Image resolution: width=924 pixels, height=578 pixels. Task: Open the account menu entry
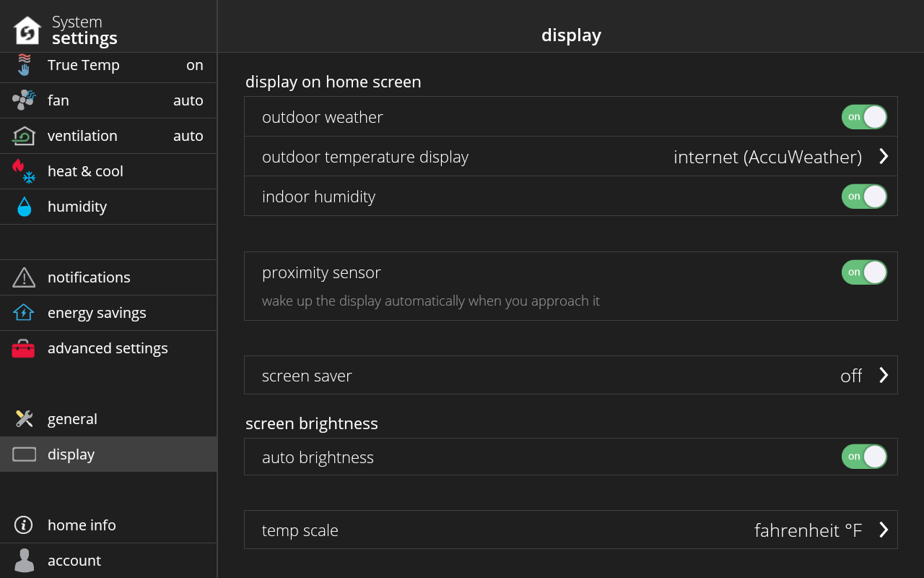[x=108, y=561]
